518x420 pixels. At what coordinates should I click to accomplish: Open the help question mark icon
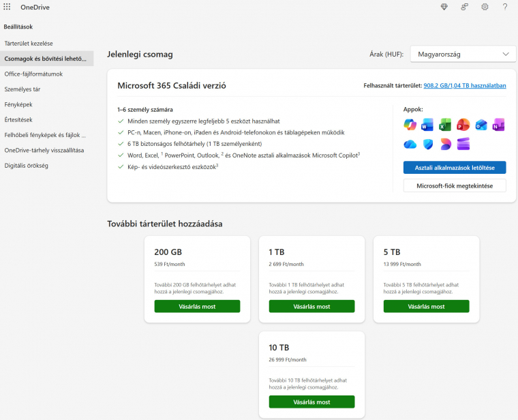(x=505, y=7)
